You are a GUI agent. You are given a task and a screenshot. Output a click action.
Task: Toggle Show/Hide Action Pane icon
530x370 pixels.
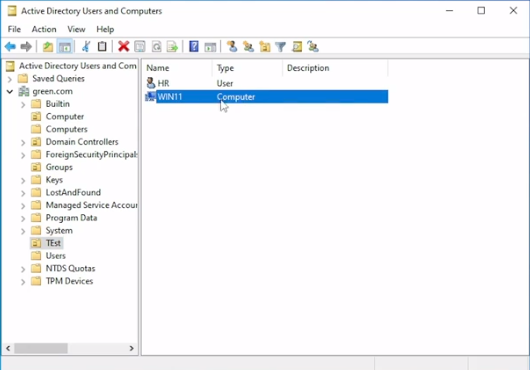210,46
